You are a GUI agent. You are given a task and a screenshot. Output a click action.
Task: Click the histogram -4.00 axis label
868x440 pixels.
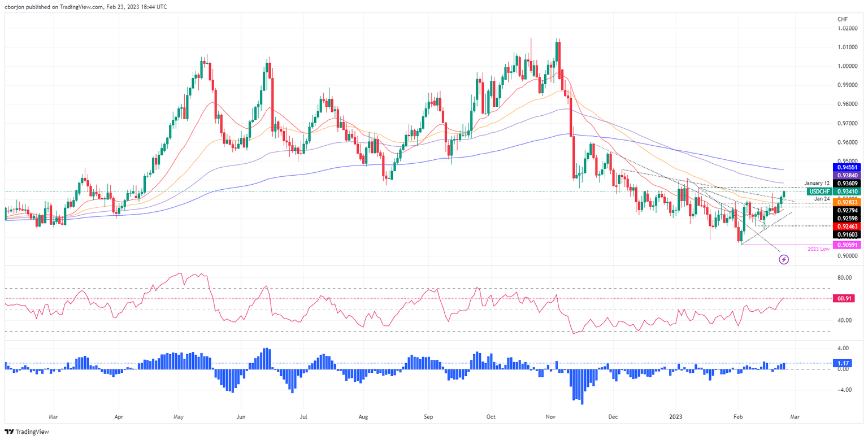843,390
